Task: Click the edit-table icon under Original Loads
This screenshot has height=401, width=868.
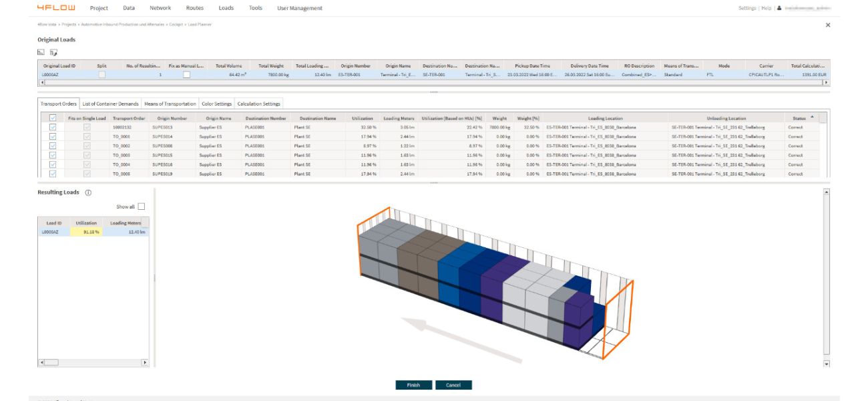Action: [x=53, y=52]
